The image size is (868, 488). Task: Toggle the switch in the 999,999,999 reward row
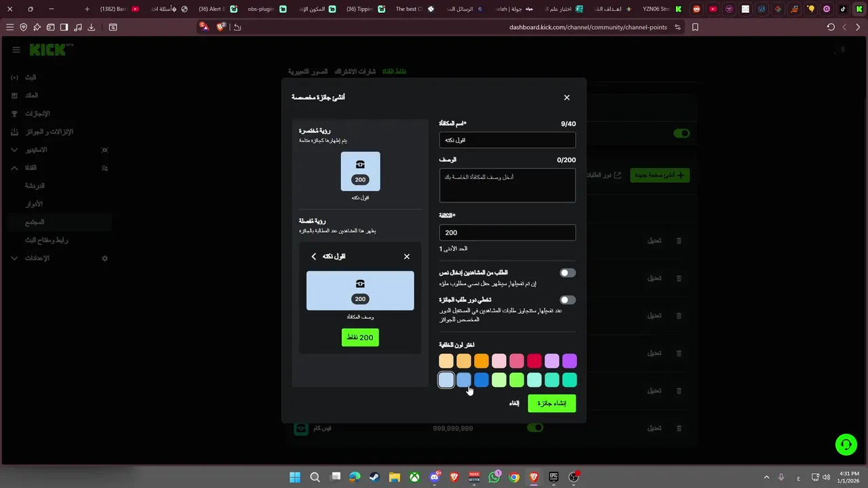[x=536, y=428]
